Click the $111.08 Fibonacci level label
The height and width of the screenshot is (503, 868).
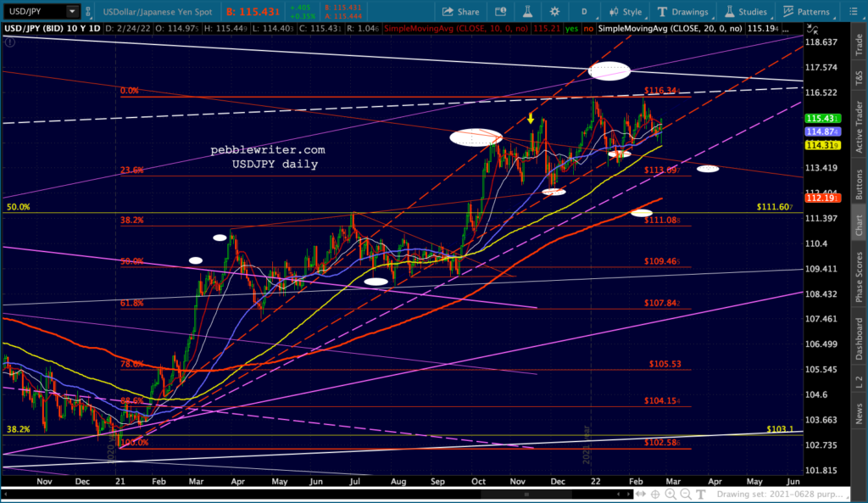click(x=662, y=220)
